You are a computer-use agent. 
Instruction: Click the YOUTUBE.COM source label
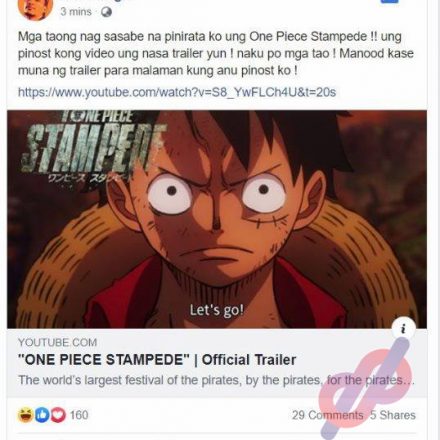(x=57, y=342)
